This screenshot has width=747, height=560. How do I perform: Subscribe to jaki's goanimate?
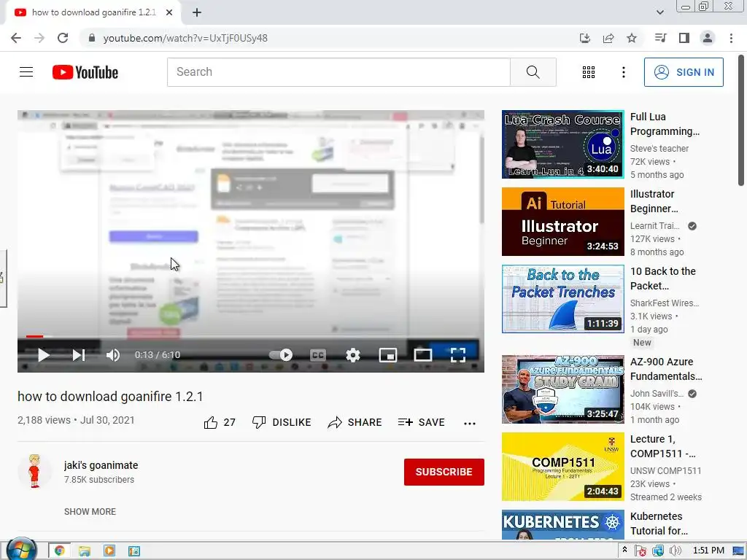click(x=444, y=472)
